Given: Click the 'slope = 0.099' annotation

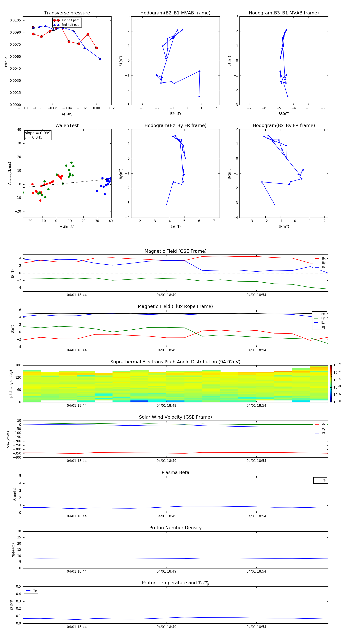Looking at the screenshot, I should coord(37,133).
